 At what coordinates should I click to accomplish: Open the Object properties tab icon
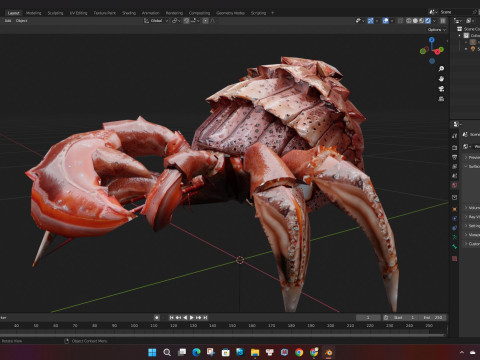pyautogui.click(x=454, y=209)
